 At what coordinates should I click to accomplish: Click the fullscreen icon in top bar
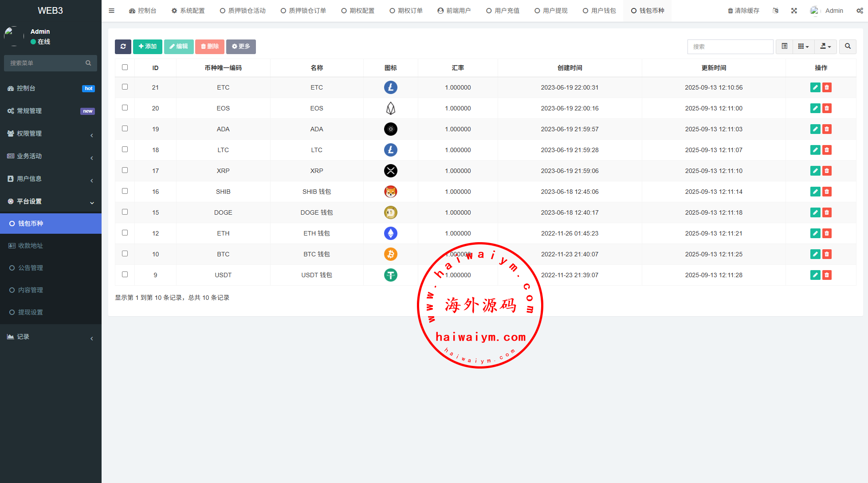pos(794,11)
